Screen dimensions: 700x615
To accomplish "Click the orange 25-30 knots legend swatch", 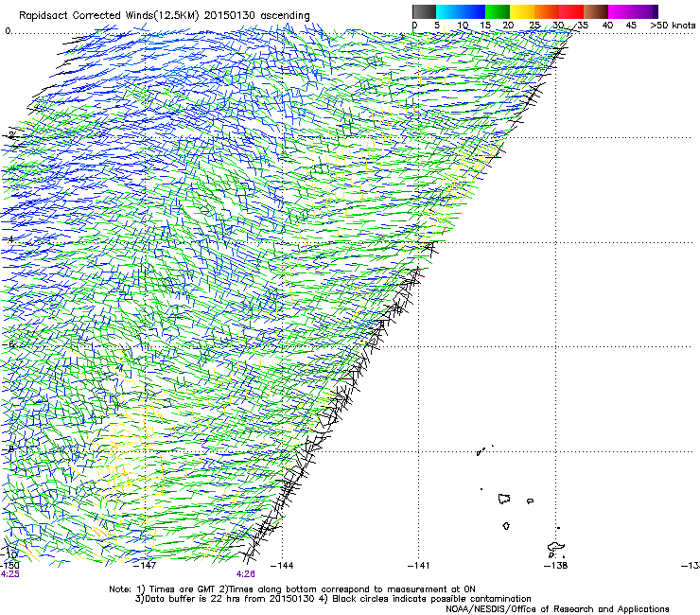I will pyautogui.click(x=547, y=11).
